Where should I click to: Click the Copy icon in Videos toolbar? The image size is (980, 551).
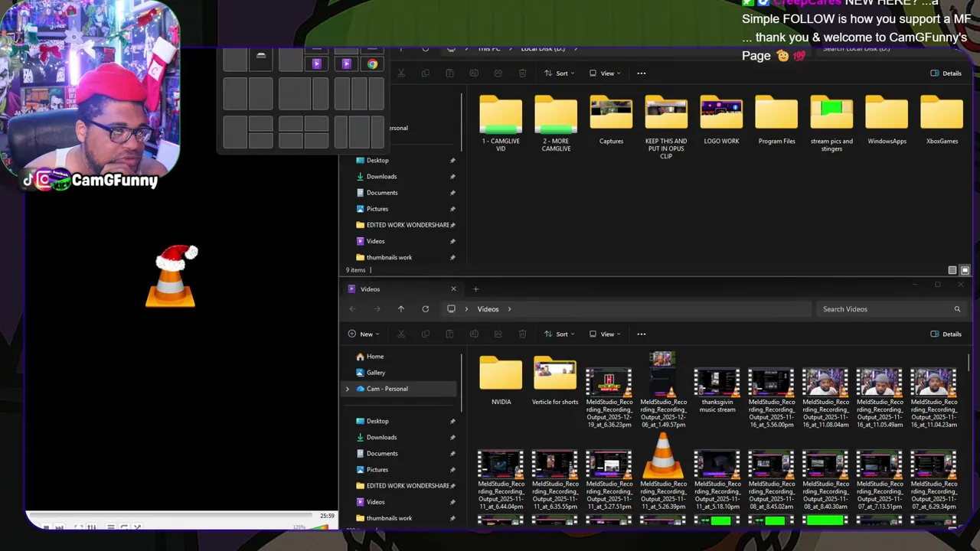[x=425, y=334]
